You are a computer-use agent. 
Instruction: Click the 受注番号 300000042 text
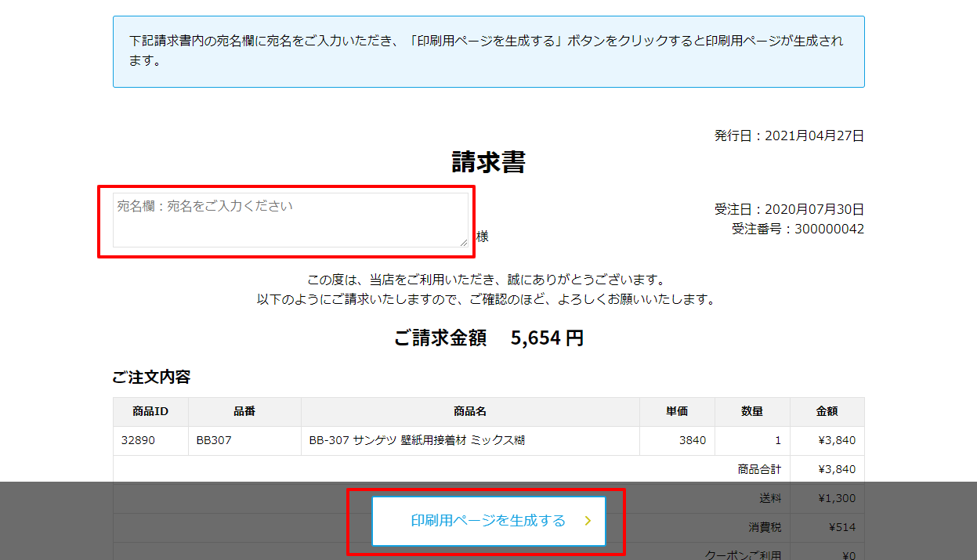pyautogui.click(x=798, y=229)
